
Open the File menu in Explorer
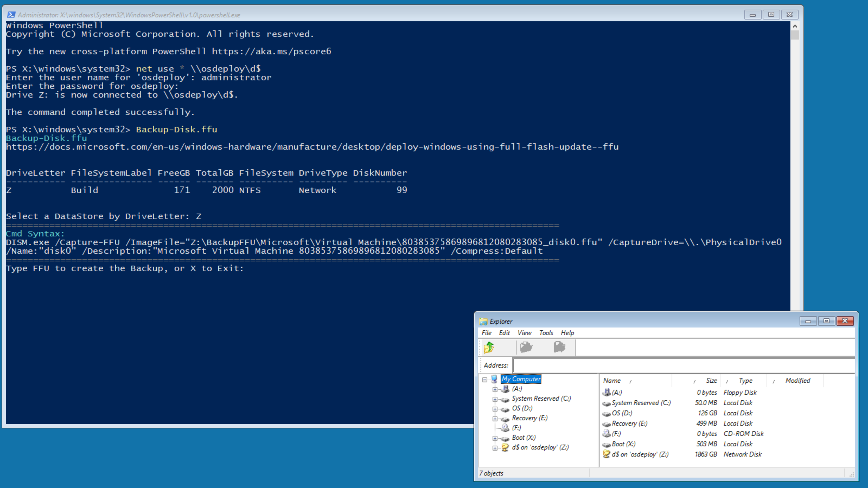click(486, 333)
